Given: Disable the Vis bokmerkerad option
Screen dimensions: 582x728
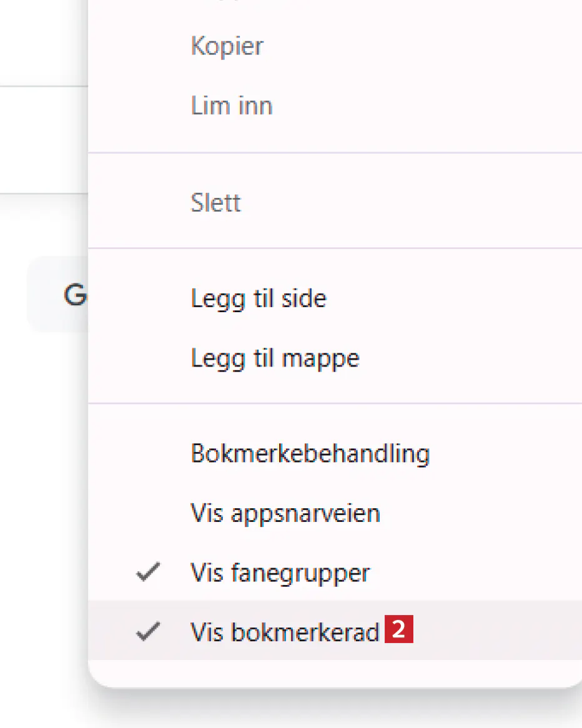Looking at the screenshot, I should tap(285, 632).
